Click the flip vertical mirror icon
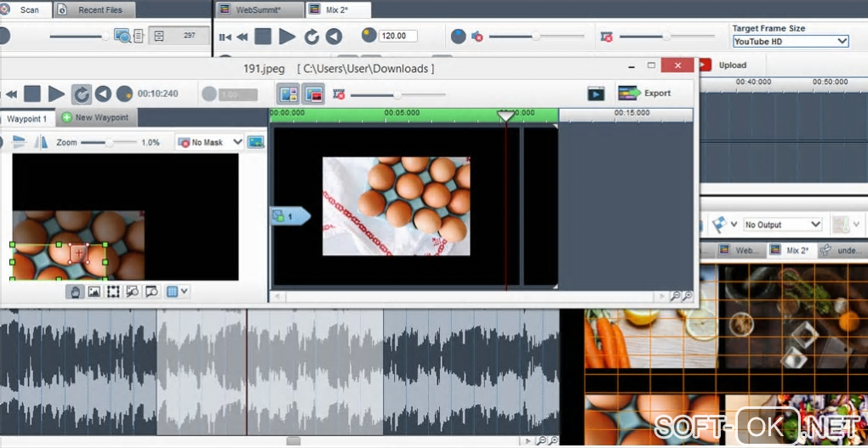868x448 pixels. point(41,142)
